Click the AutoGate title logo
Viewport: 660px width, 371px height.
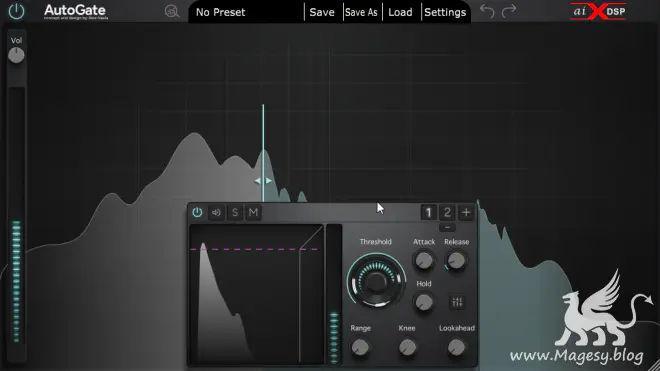coord(75,11)
